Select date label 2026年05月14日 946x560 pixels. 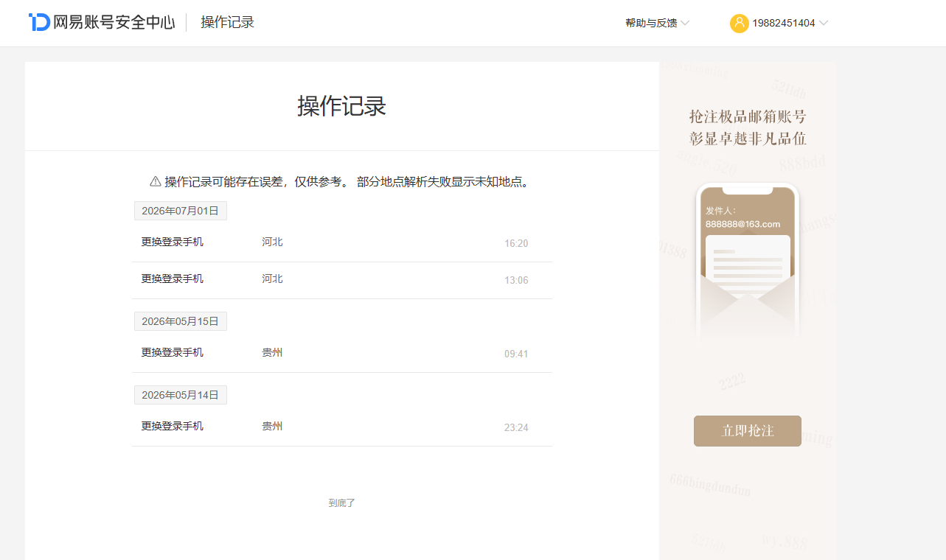[x=180, y=395]
